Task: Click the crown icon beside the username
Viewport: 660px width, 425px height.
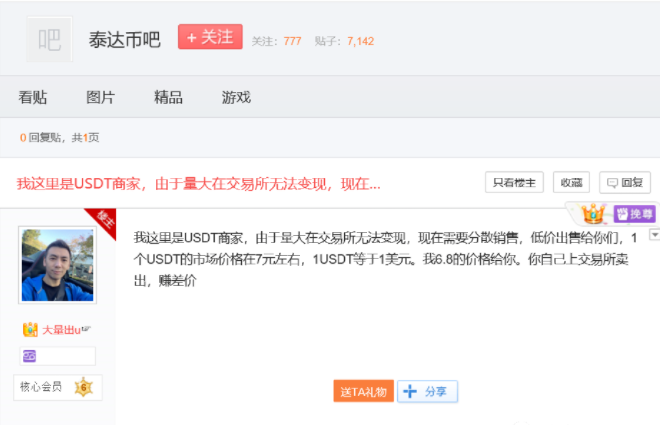Action: [30, 329]
